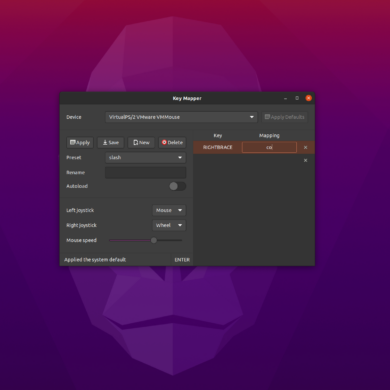390x390 pixels.
Task: Save the current preset
Action: coord(111,143)
